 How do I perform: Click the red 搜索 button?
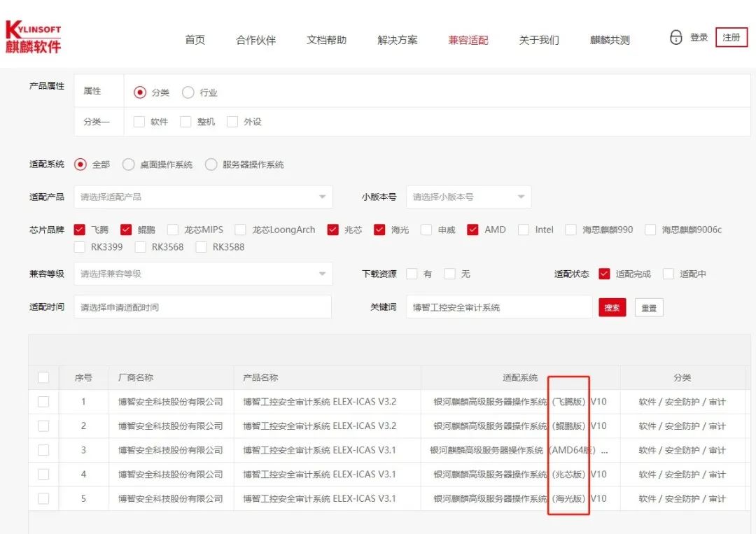pyautogui.click(x=612, y=307)
